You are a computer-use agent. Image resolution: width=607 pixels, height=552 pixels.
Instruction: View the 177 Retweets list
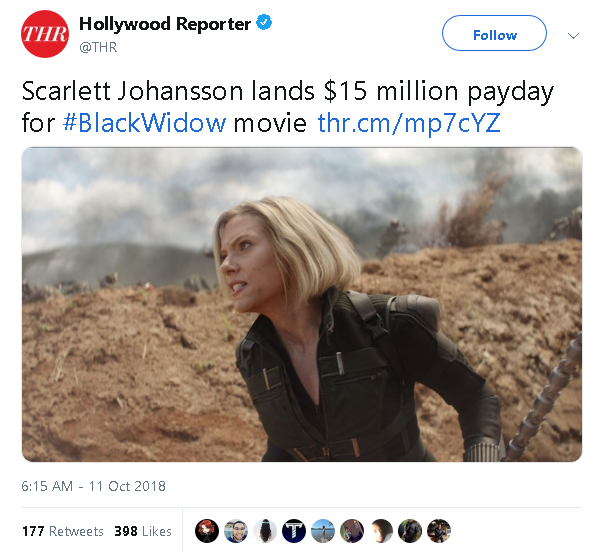tap(63, 531)
